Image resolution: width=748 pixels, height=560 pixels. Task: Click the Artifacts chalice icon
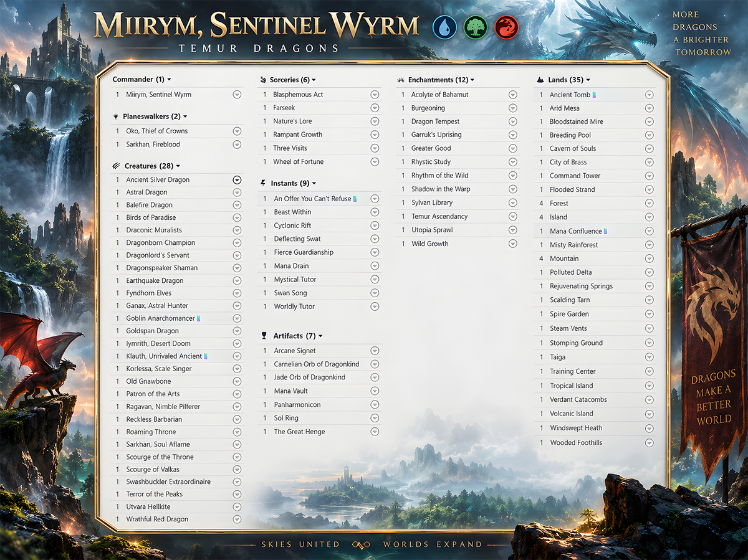pyautogui.click(x=263, y=336)
